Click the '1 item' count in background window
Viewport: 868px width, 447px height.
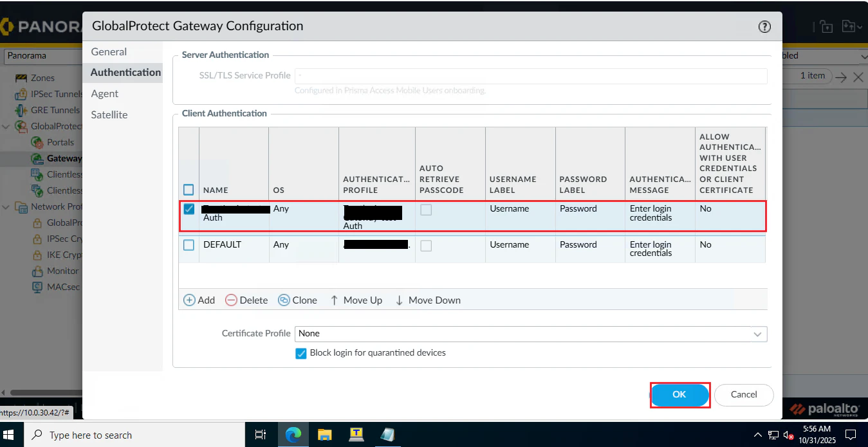tap(813, 76)
